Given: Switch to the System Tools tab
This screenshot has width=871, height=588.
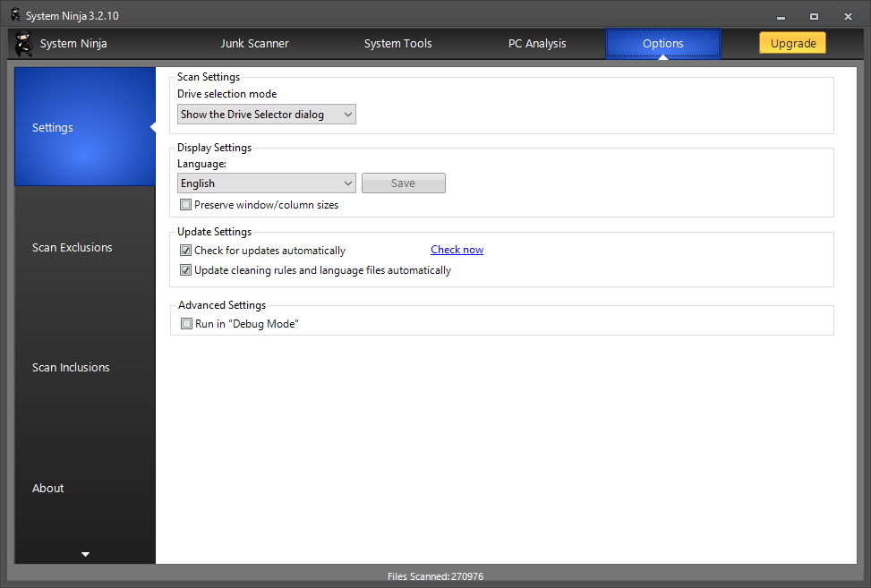Looking at the screenshot, I should (x=397, y=43).
